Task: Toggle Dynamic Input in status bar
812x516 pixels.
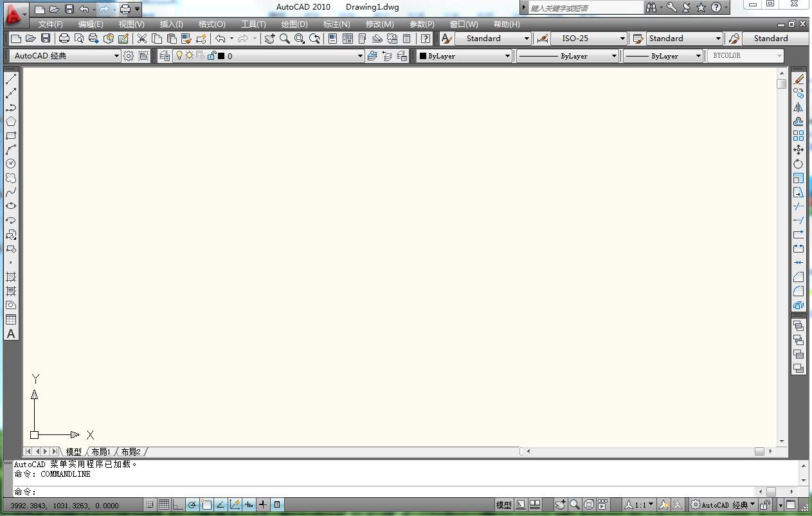Action: tap(249, 505)
